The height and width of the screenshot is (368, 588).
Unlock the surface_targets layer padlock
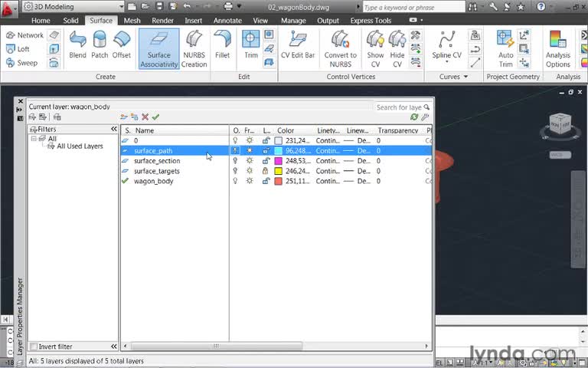tap(266, 171)
